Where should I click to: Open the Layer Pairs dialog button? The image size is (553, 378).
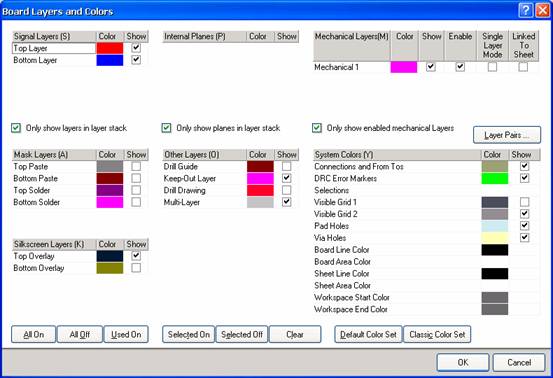(x=507, y=135)
